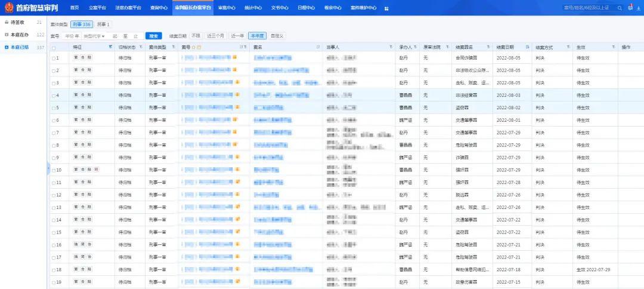
Task: Switch to 法官办案平台 tab
Action: [128, 8]
